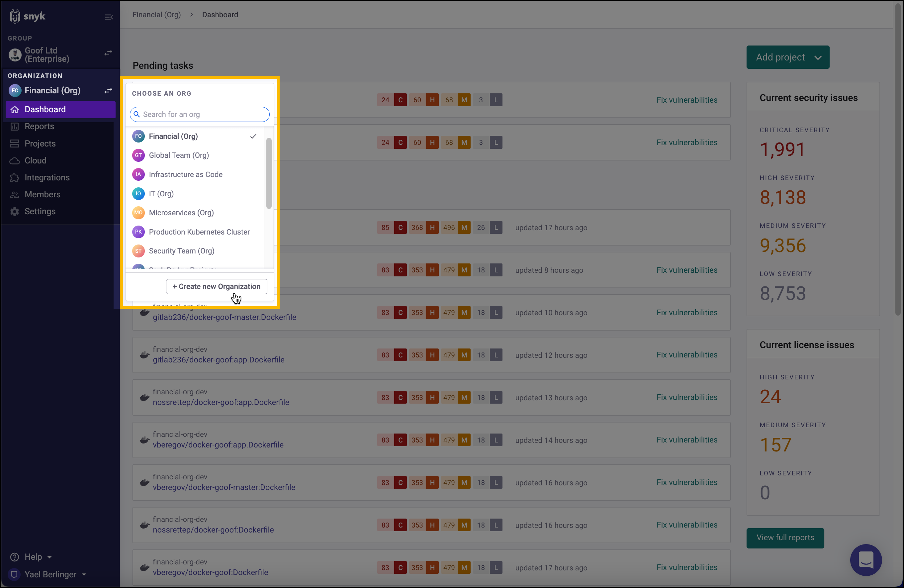The width and height of the screenshot is (904, 588).
Task: Collapse the sidebar with hamburger icon
Action: pos(109,17)
